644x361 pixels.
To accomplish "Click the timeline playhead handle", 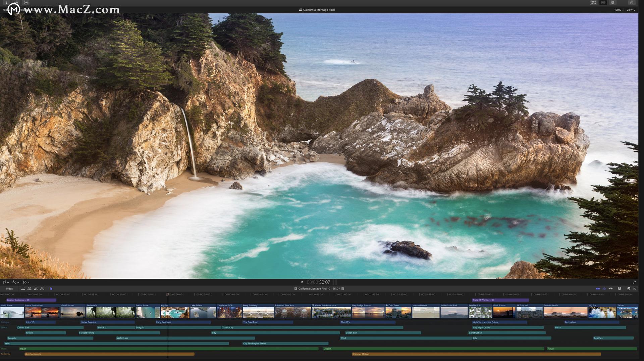I will 168,294.
